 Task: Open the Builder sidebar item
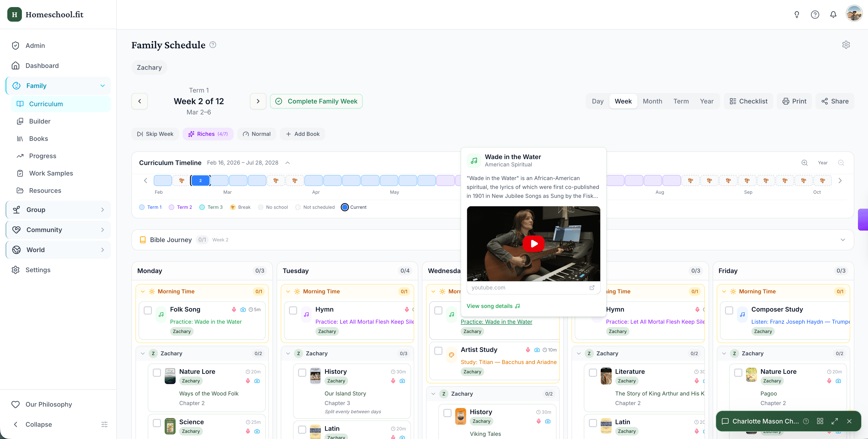pos(40,121)
